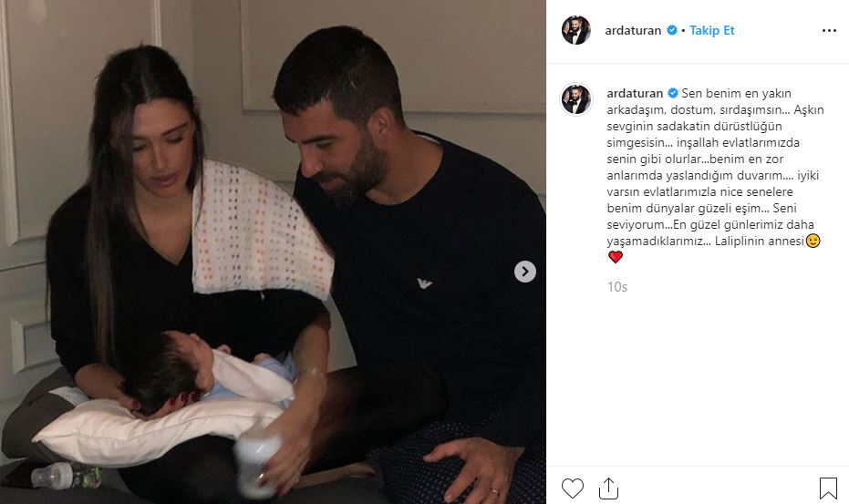
Task: Go to next photo with carousel arrow
Action: tap(524, 272)
